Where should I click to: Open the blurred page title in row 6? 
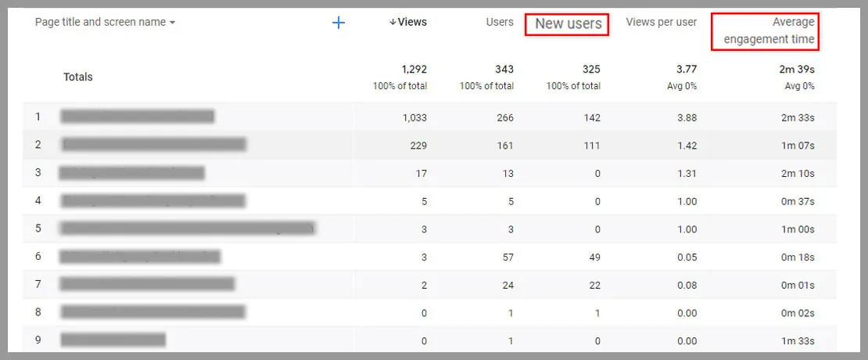pyautogui.click(x=139, y=257)
